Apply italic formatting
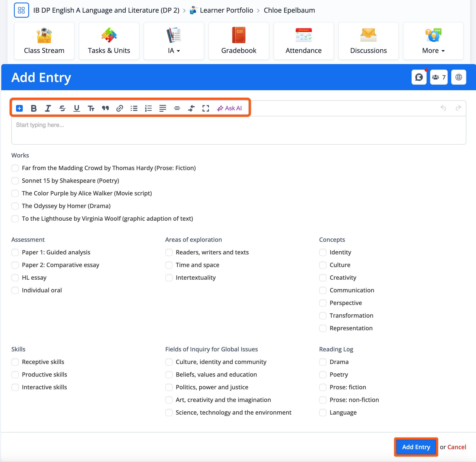Screen dimensions: 476x462 48,108
